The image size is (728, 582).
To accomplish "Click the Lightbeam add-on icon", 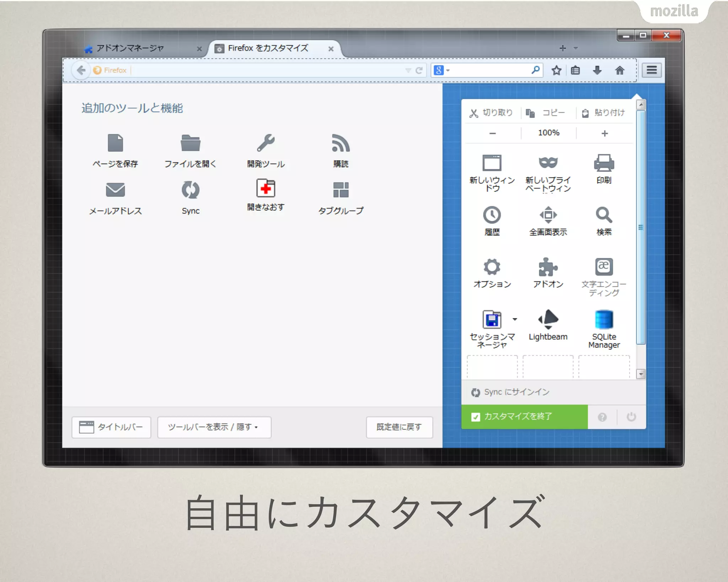I will click(548, 319).
